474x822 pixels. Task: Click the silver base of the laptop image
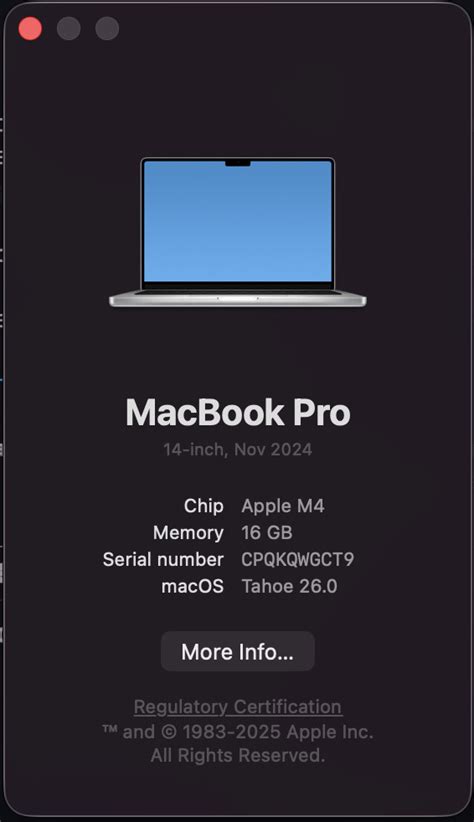pos(238,300)
